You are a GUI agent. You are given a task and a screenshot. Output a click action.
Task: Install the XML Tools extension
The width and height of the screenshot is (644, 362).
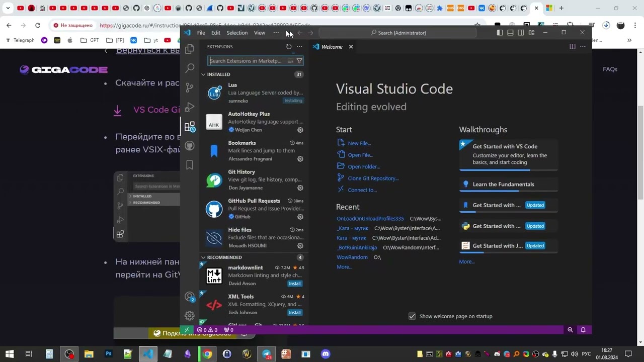click(295, 313)
